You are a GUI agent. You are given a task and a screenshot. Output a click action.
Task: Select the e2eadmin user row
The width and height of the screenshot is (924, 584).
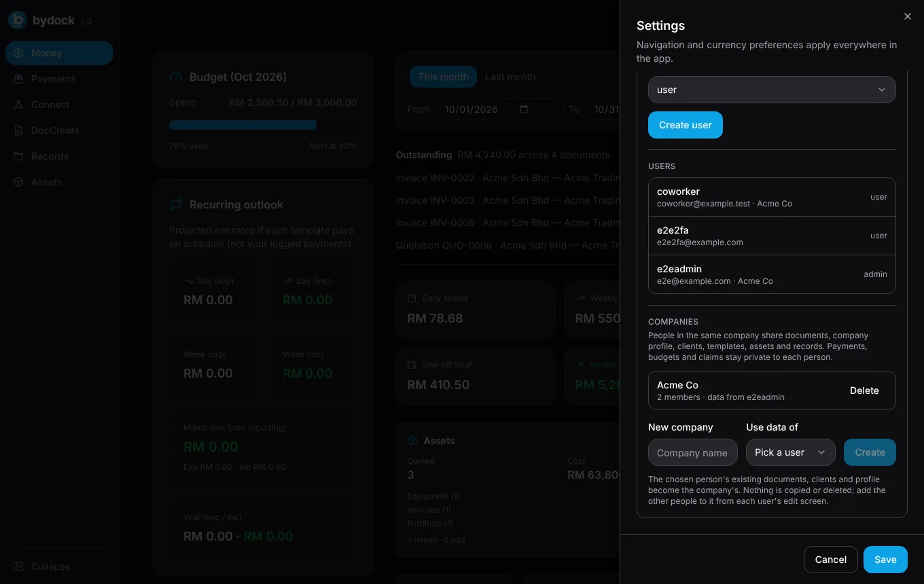pyautogui.click(x=772, y=274)
